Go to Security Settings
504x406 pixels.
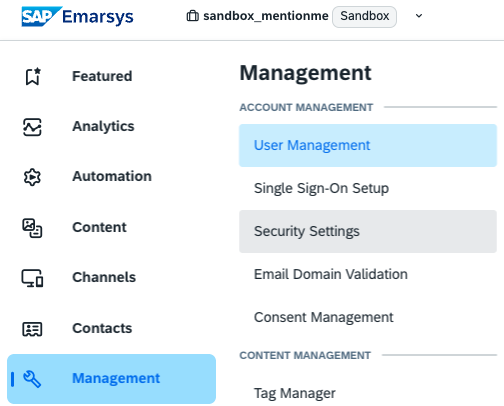368,231
